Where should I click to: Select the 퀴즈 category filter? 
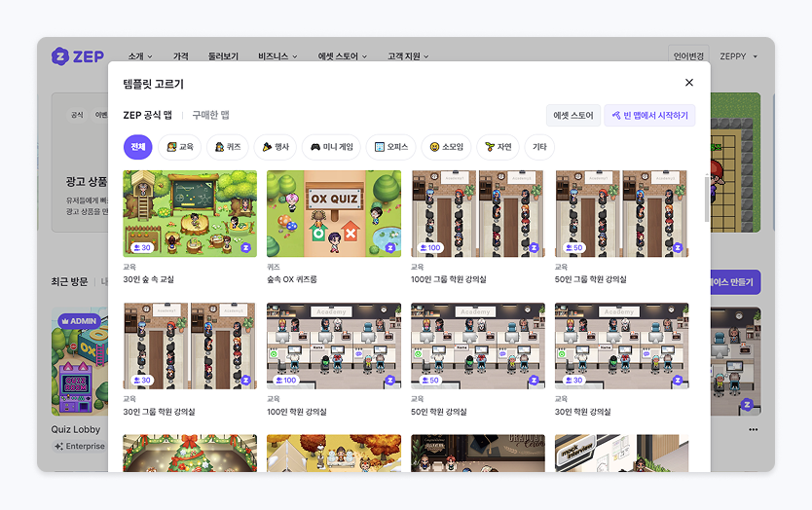pyautogui.click(x=228, y=147)
